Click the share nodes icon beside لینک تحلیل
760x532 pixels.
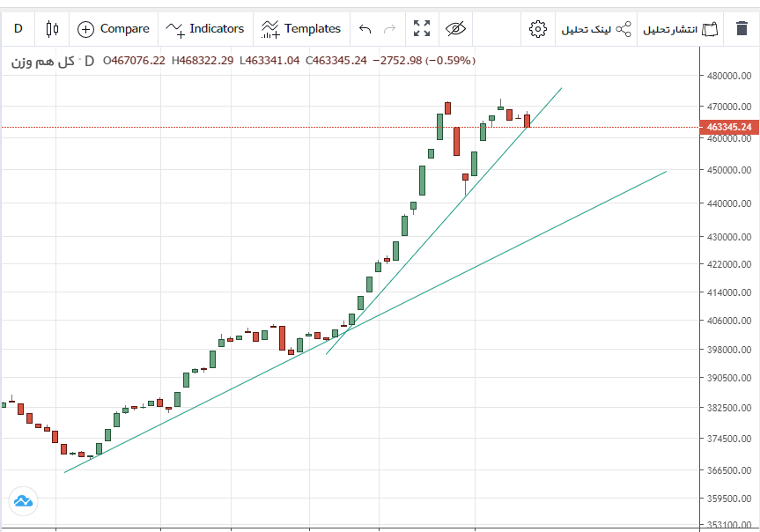pyautogui.click(x=623, y=29)
